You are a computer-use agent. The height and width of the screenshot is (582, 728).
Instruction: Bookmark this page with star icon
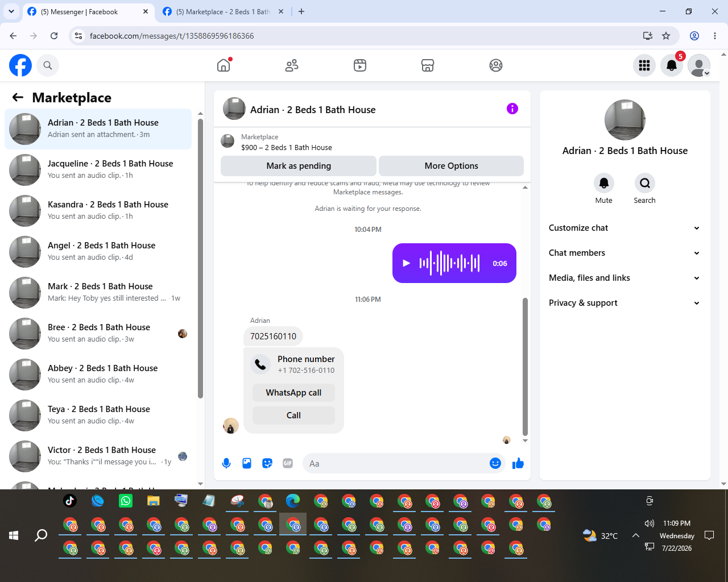click(666, 36)
